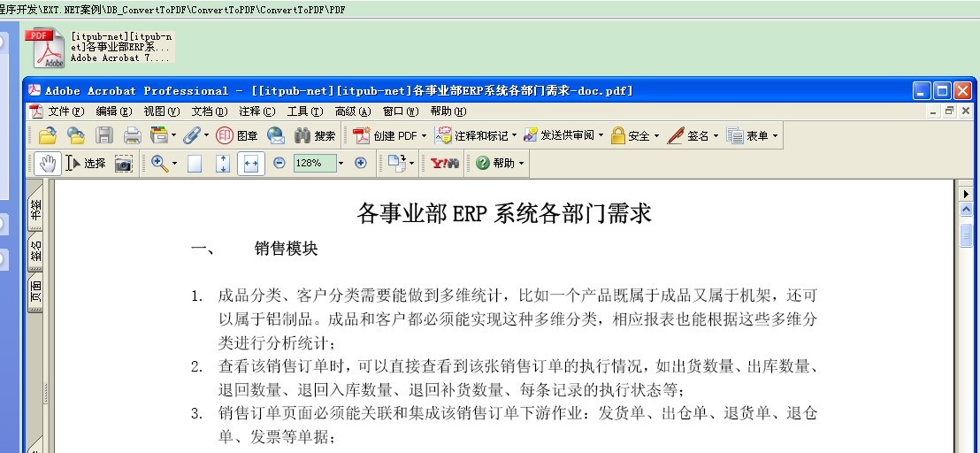Open the 签名 signatures side tab
The width and height of the screenshot is (980, 453).
[35, 251]
